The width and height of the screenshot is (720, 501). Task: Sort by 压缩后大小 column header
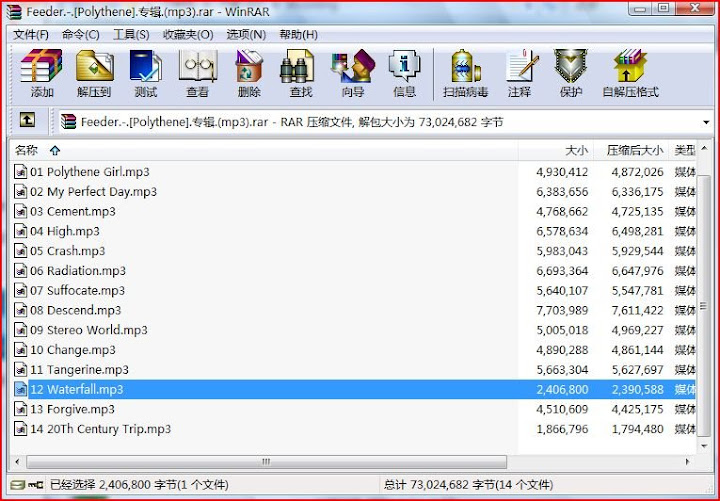pyautogui.click(x=631, y=150)
